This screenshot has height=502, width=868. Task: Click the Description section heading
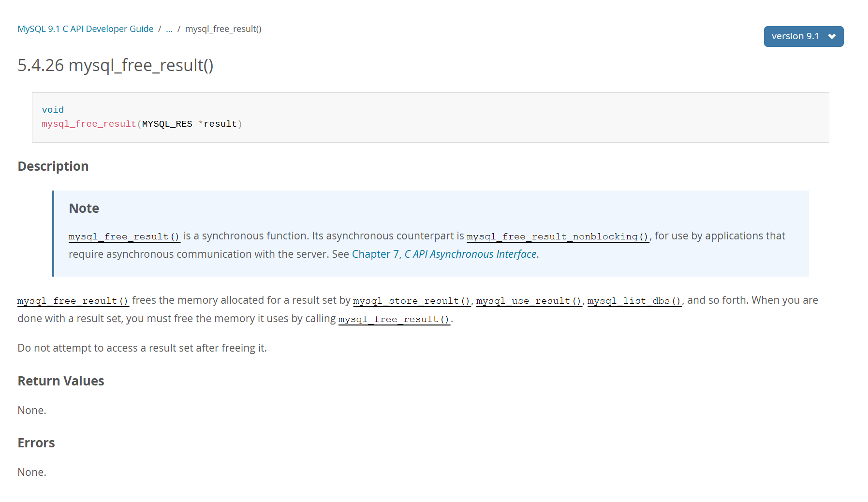coord(53,166)
